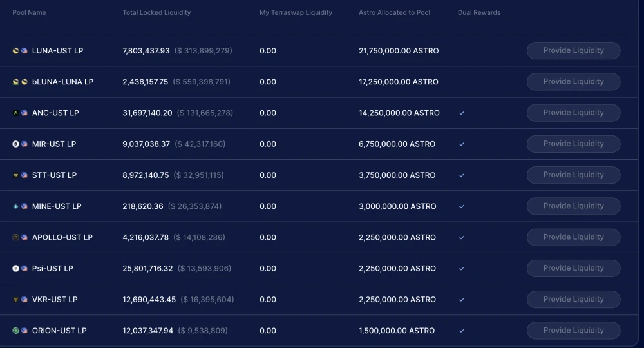Click the MINE-UST LP token pair icon
Viewport: 644px width, 348px height.
pos(20,206)
